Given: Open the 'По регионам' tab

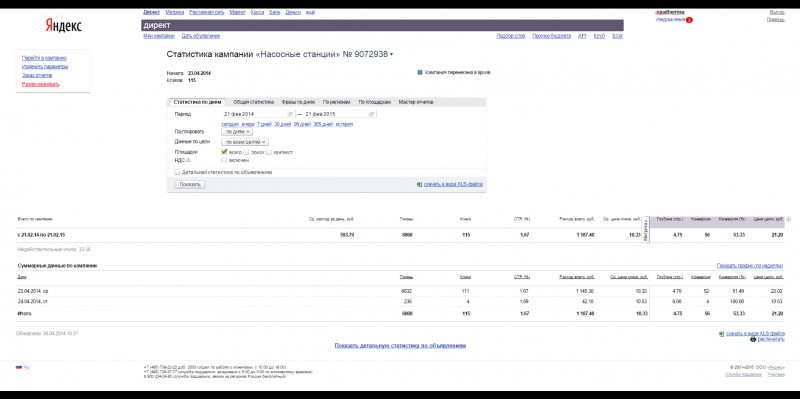Looking at the screenshot, I should coord(337,102).
